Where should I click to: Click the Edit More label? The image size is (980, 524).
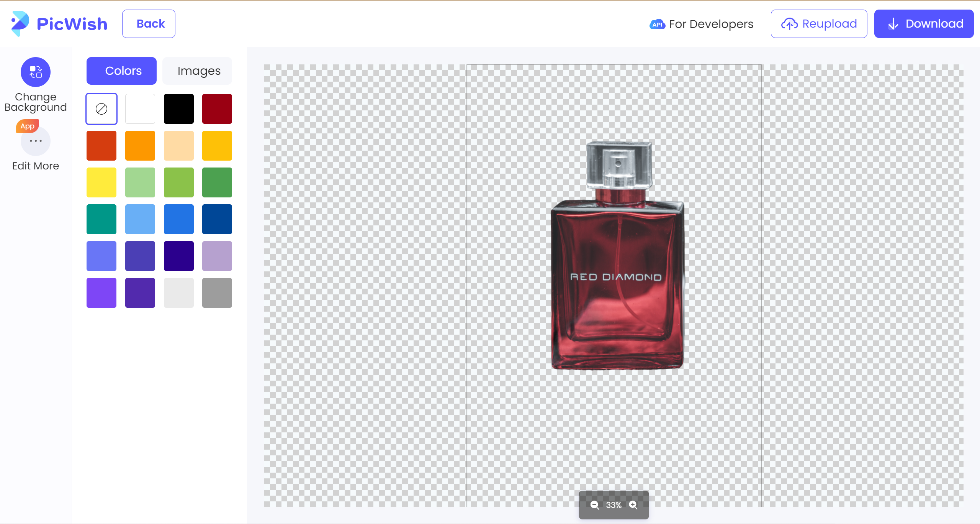click(x=36, y=166)
